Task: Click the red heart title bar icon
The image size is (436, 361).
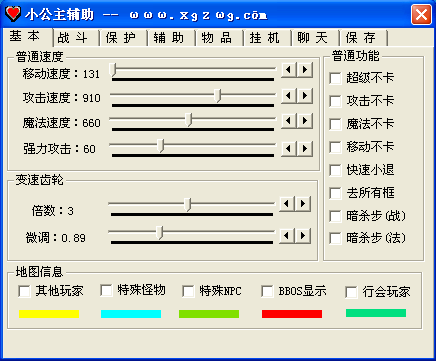Action: pyautogui.click(x=13, y=14)
